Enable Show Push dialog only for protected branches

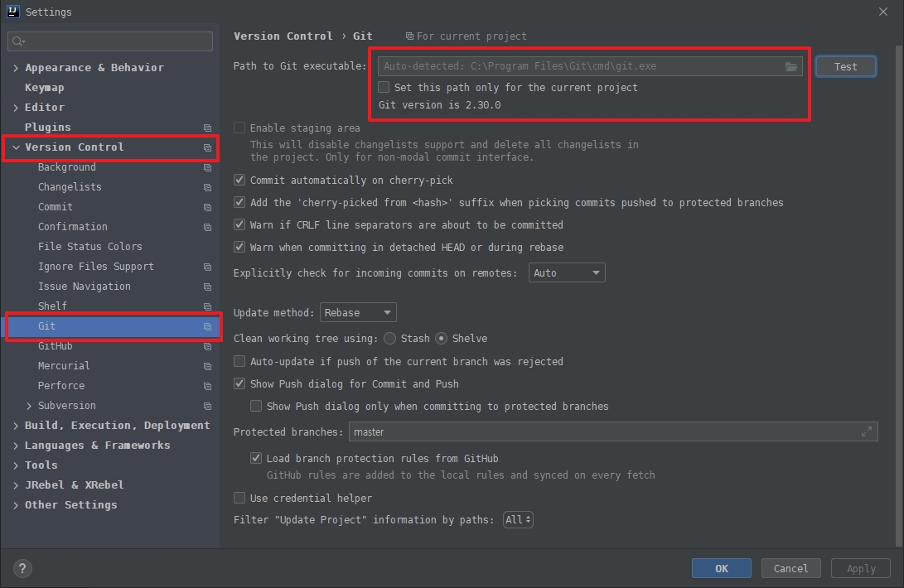point(256,406)
